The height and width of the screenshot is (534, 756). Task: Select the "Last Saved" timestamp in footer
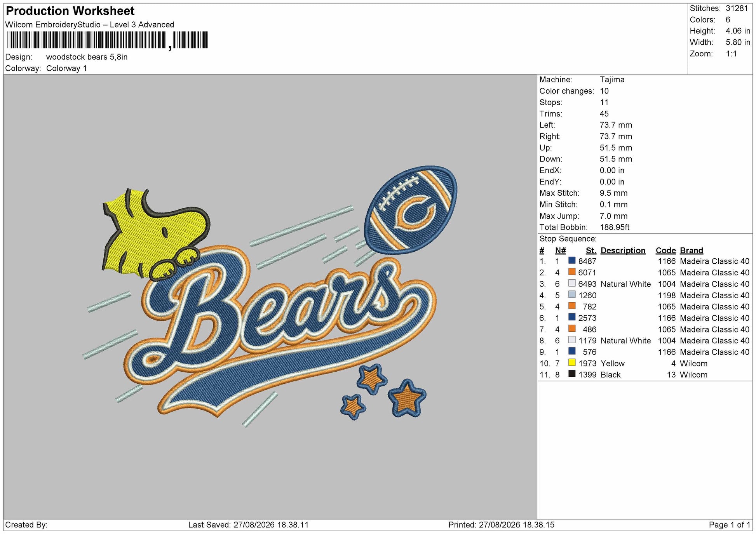[x=249, y=525]
